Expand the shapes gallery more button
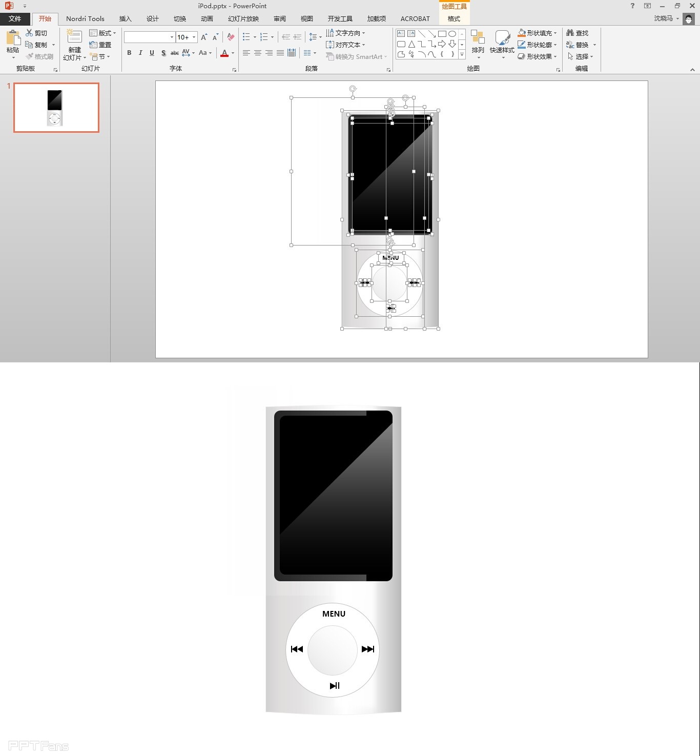The image size is (700, 756). coord(462,54)
